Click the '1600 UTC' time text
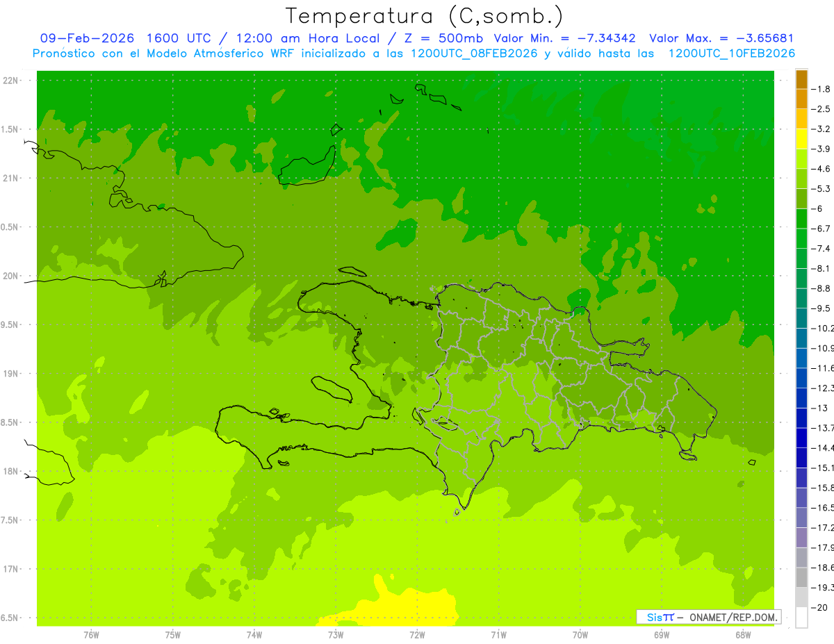 pos(179,39)
